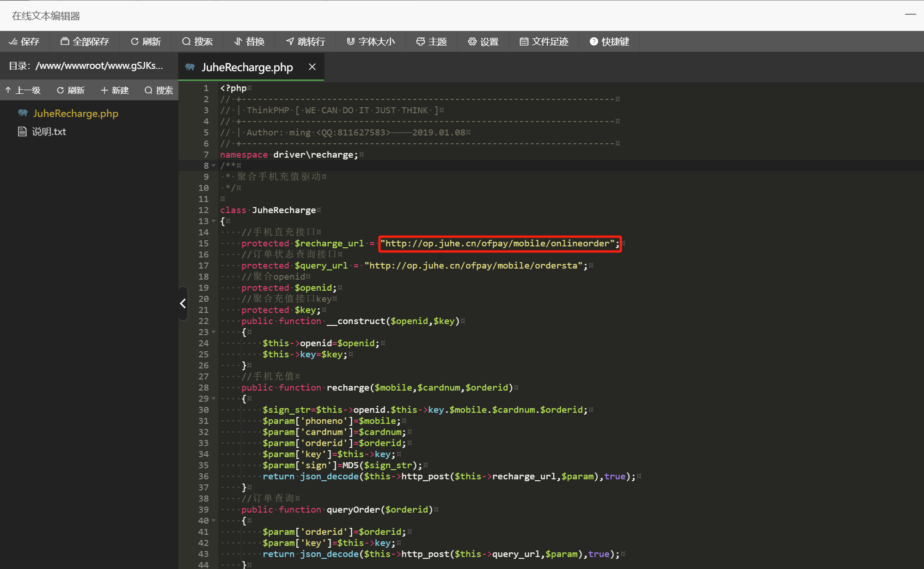Click the elephant icon on the JuheRecharge.php tab

click(190, 67)
